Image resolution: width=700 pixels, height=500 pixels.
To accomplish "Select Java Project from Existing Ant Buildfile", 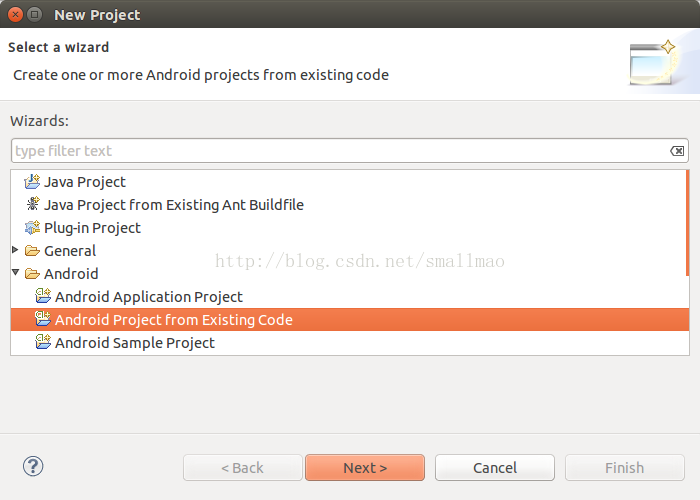I will click(x=174, y=205).
